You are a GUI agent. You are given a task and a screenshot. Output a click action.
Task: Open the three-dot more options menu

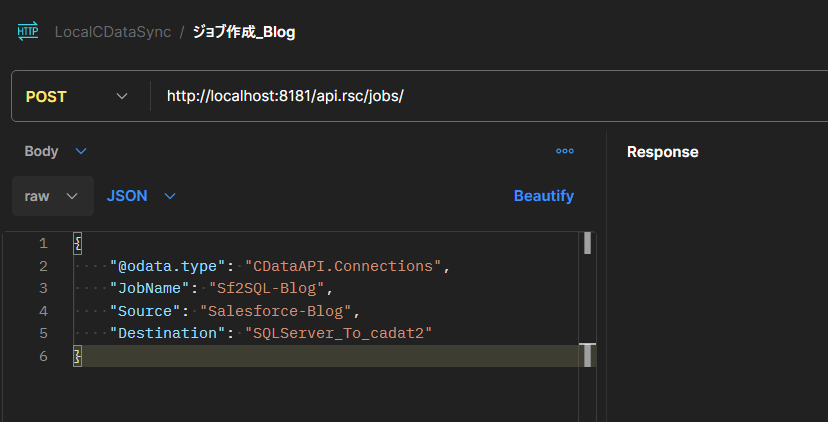[x=565, y=152]
